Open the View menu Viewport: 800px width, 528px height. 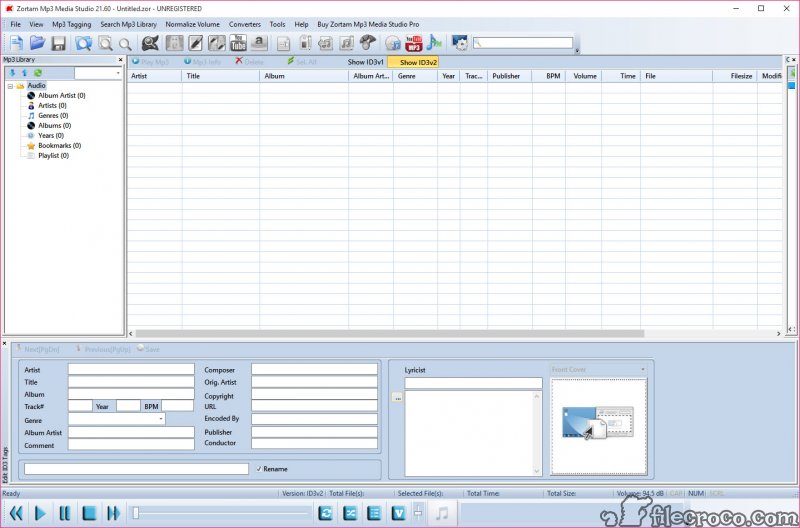point(36,24)
